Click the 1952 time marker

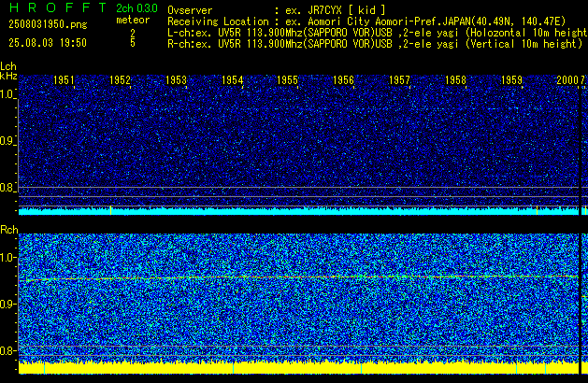[120, 80]
